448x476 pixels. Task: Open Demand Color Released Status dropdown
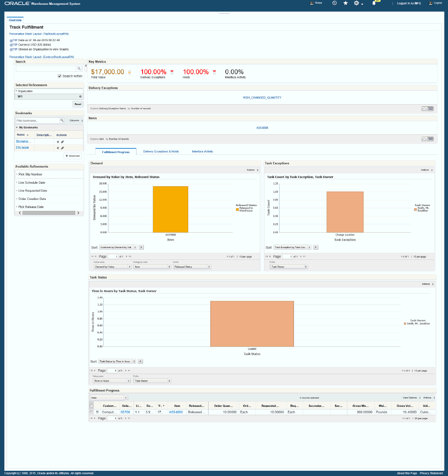192,267
